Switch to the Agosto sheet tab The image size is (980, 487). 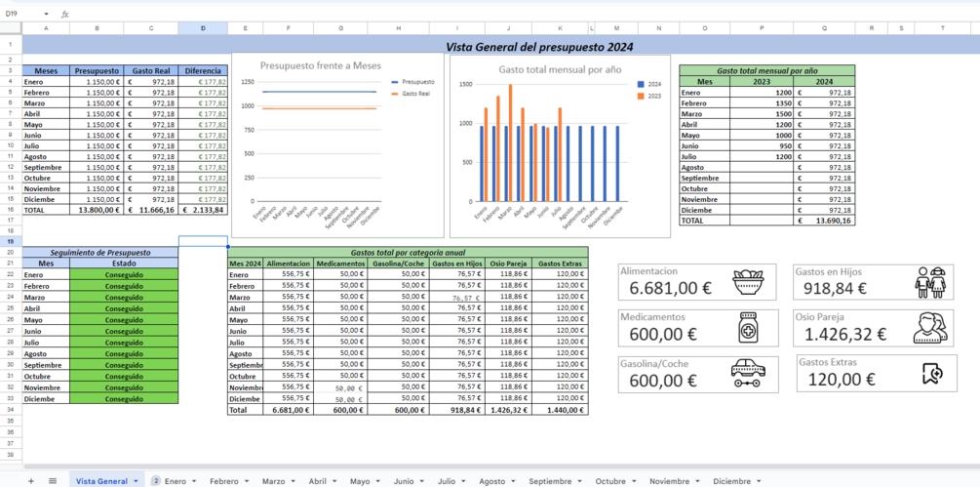pyautogui.click(x=491, y=481)
